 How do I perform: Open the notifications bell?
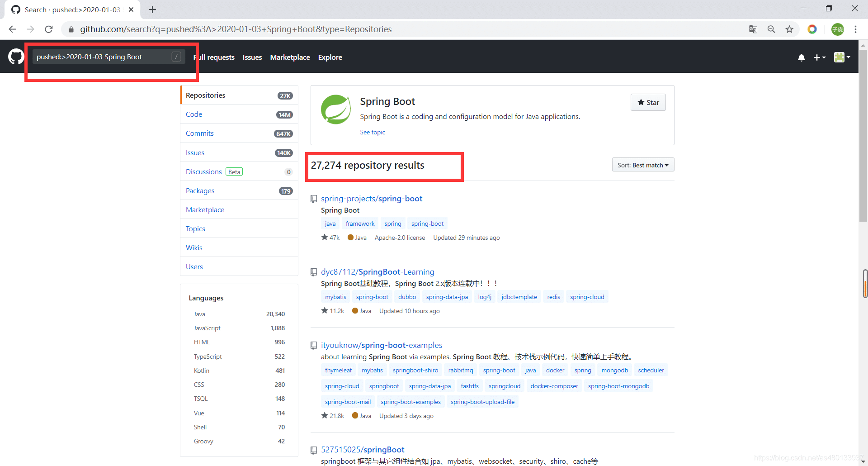[x=802, y=57]
